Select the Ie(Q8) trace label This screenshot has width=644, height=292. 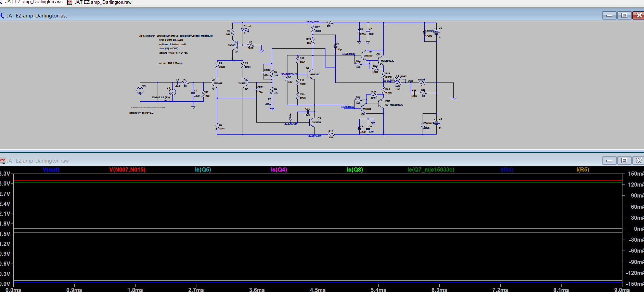(x=355, y=169)
